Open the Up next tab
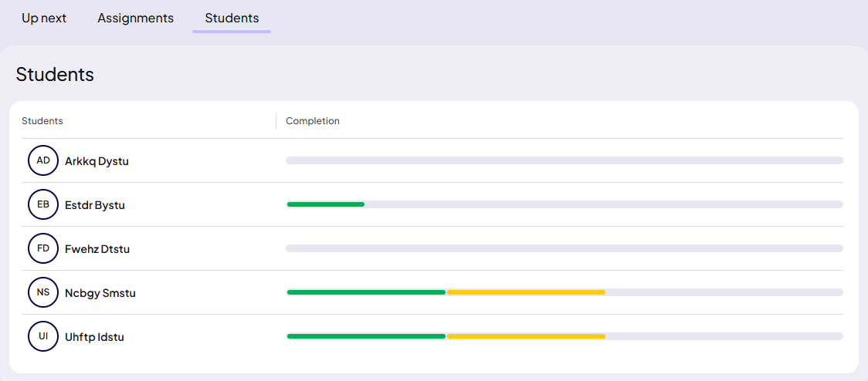Screen dimensions: 868x381 44,18
